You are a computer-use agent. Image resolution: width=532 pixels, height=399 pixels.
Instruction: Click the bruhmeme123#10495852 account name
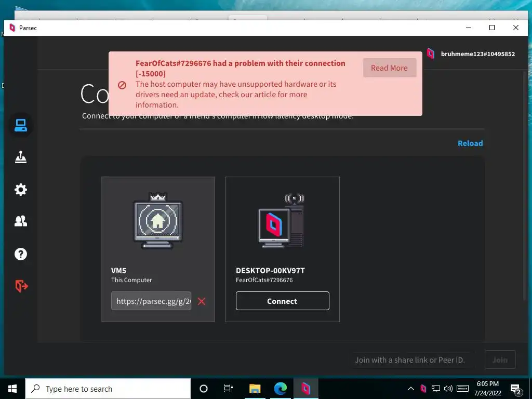(x=478, y=54)
